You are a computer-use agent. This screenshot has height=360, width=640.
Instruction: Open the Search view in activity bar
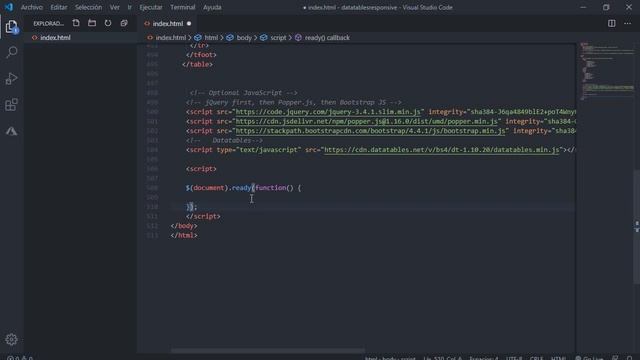[12, 52]
